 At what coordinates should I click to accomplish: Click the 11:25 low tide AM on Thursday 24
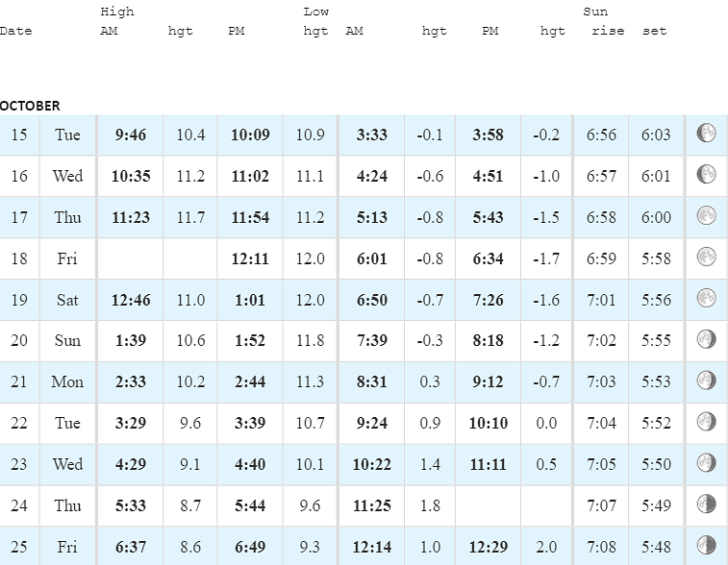point(371,505)
